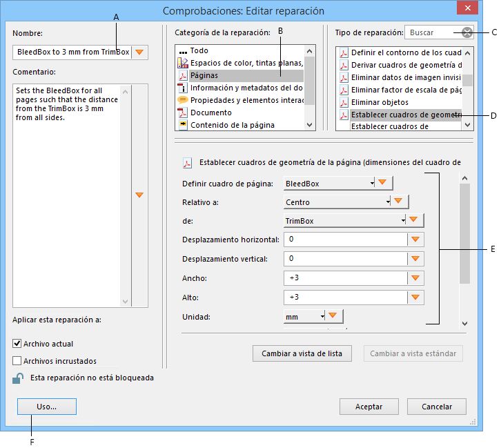Open the Comentario orange dropdown arrow
This screenshot has height=448, width=501.
[139, 195]
